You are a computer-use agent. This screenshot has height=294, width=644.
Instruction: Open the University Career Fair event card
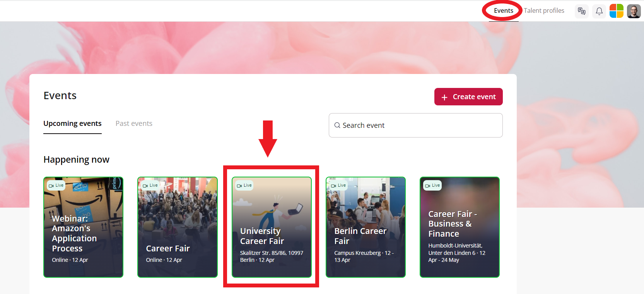tap(272, 227)
